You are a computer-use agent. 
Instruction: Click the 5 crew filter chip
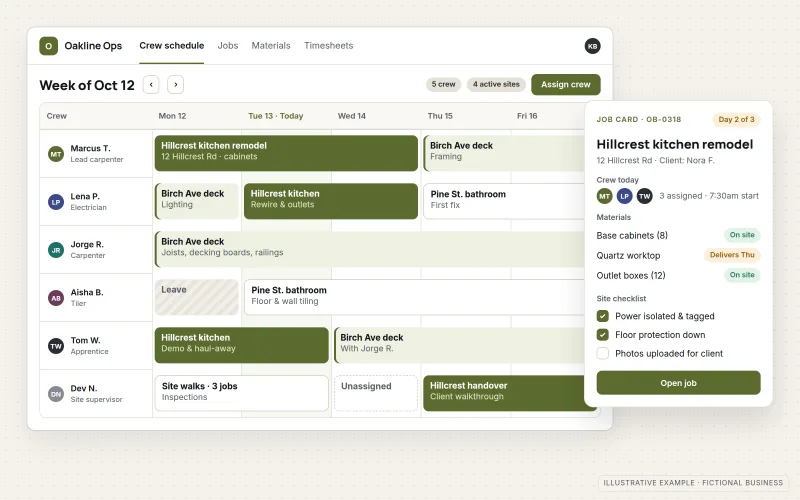click(x=443, y=84)
